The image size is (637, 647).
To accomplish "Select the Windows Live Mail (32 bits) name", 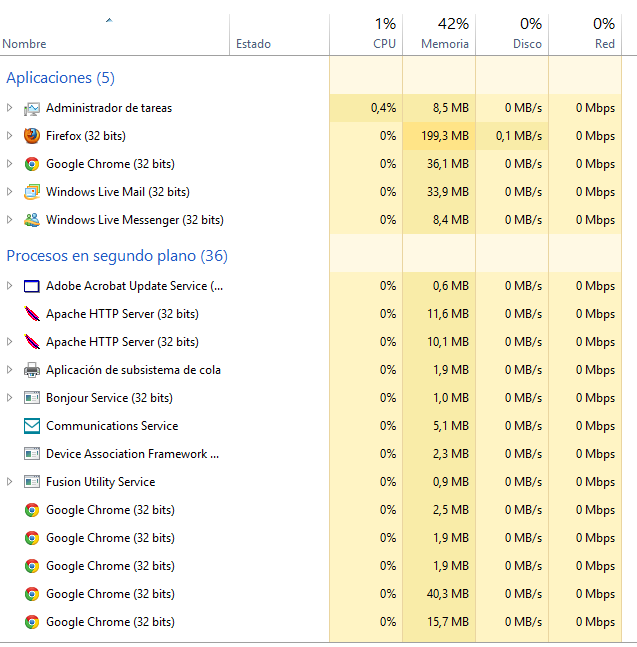I will (118, 192).
